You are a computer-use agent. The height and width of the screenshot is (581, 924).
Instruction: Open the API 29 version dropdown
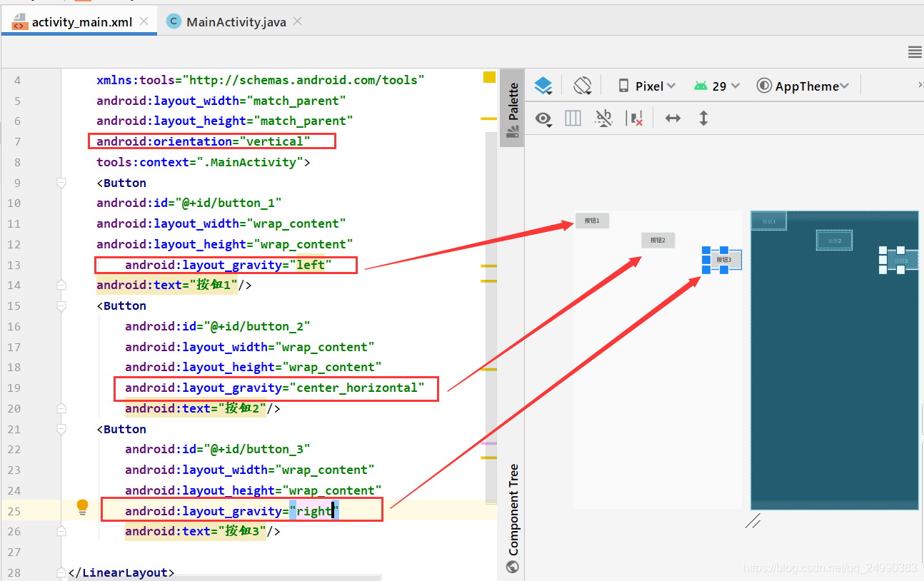(716, 86)
